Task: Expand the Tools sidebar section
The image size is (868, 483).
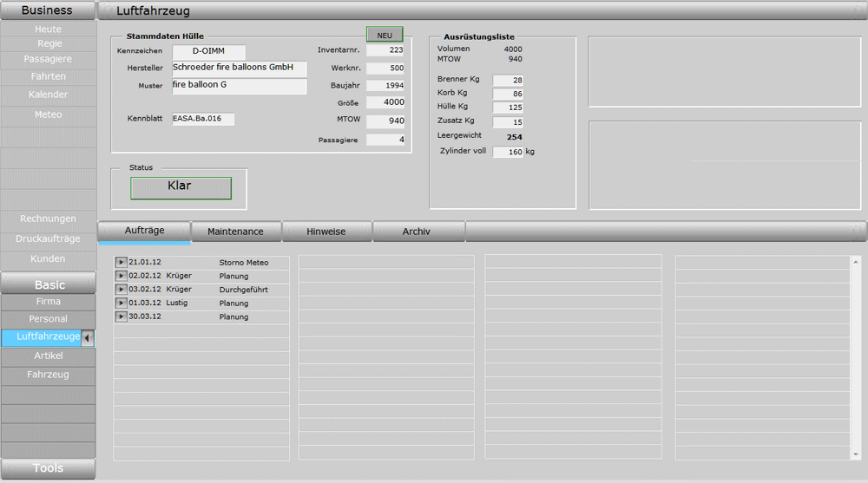Action: coord(48,468)
